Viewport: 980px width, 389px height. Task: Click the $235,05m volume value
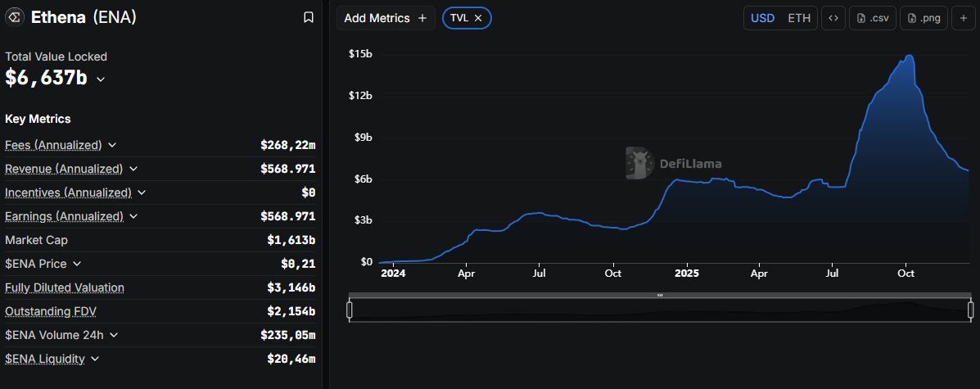288,335
